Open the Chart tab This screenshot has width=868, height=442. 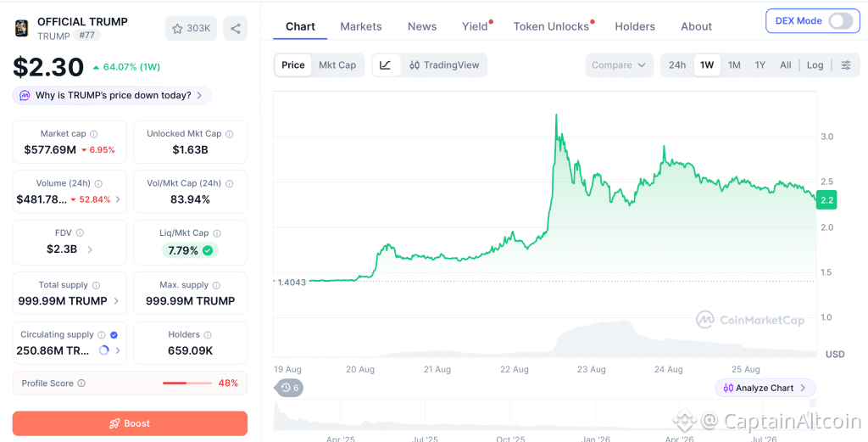pos(300,26)
